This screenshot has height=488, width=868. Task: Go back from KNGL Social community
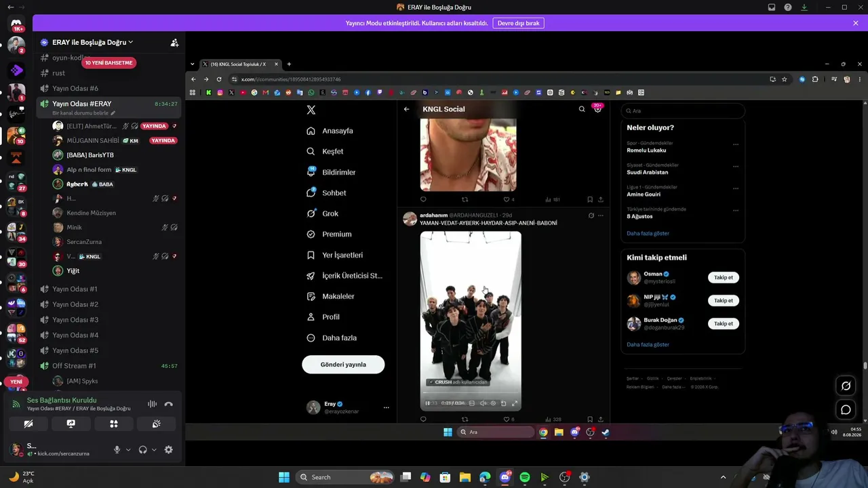coord(406,109)
